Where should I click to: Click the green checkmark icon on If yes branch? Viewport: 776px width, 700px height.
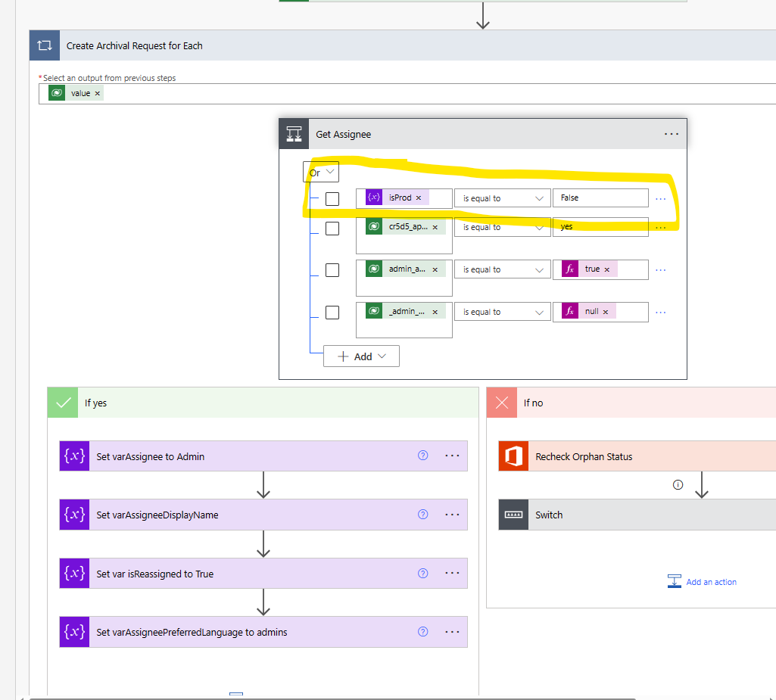point(63,402)
